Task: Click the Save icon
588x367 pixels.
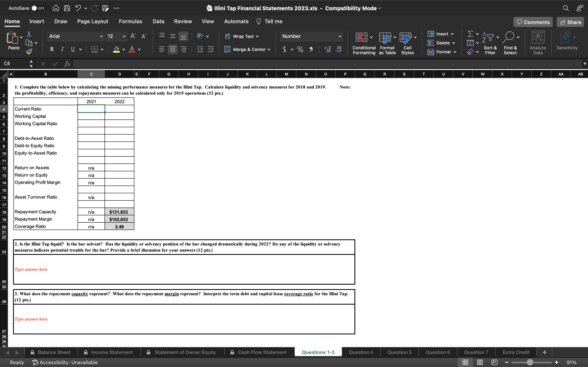Action: click(67, 8)
